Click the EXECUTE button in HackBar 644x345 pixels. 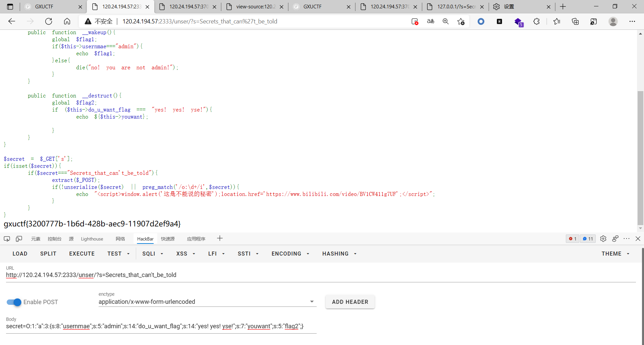[x=82, y=254]
